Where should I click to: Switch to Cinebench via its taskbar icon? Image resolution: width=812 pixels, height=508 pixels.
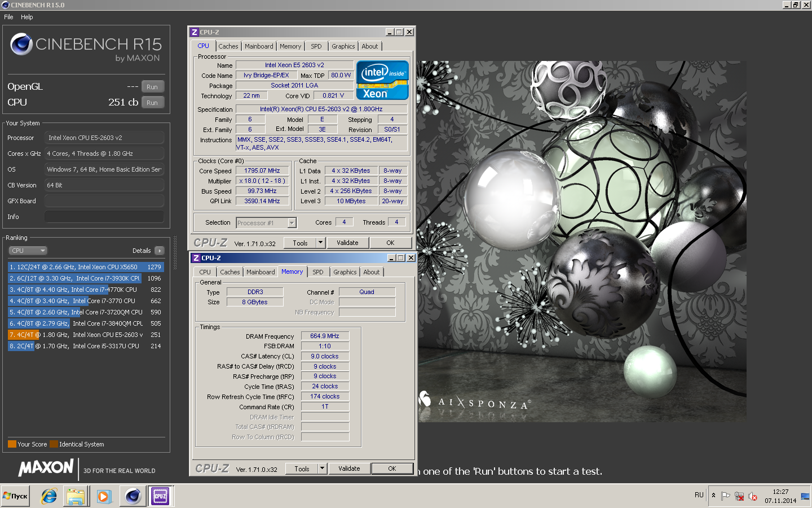(133, 496)
